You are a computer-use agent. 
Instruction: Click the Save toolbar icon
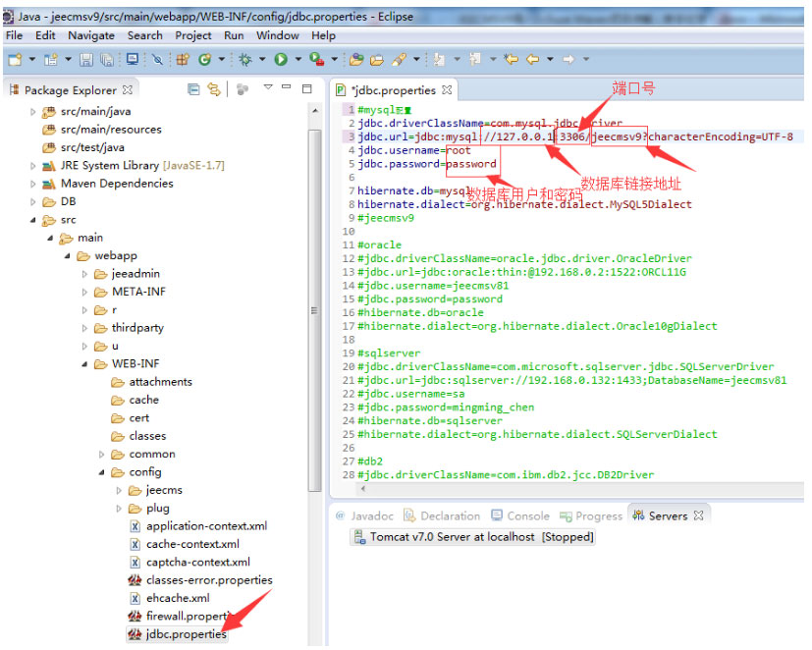pos(85,60)
